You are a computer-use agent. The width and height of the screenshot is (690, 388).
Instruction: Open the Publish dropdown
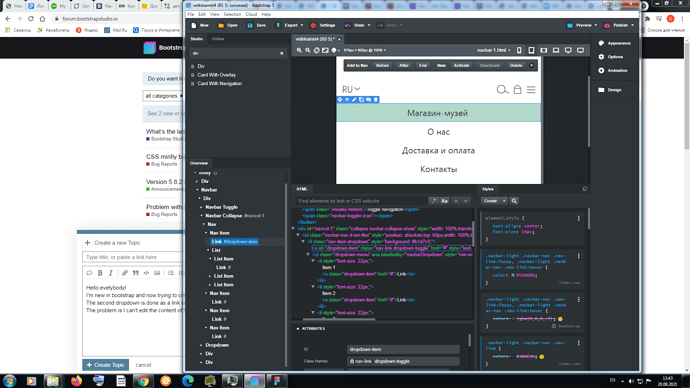pos(619,26)
